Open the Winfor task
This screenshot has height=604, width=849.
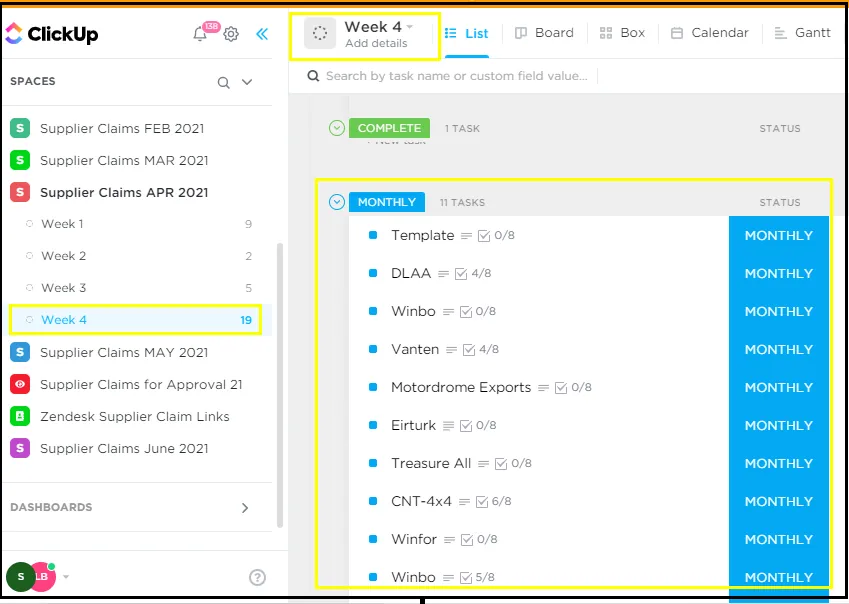414,539
